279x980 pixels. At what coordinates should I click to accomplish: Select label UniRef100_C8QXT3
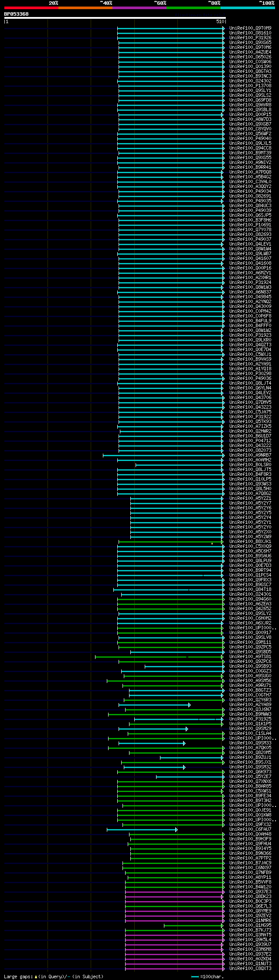[250, 969]
